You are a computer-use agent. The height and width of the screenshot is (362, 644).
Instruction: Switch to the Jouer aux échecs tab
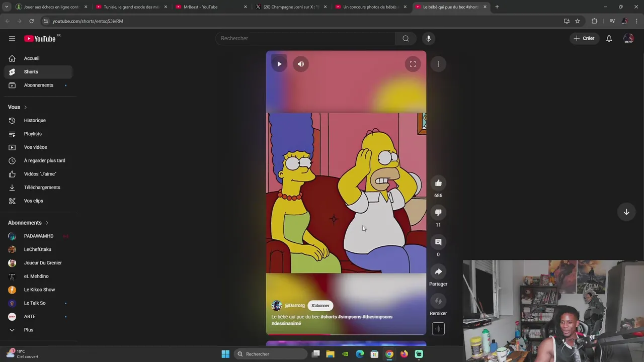tap(51, 7)
